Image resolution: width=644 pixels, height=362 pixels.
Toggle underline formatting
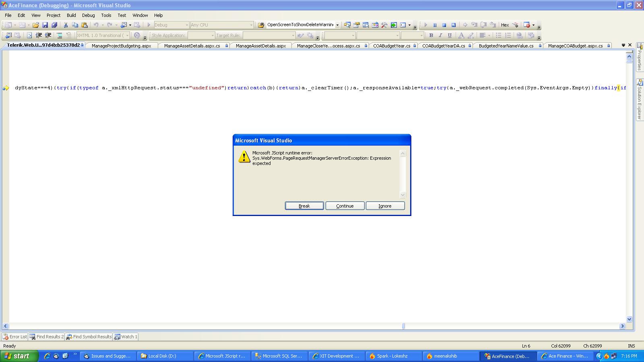tap(450, 35)
